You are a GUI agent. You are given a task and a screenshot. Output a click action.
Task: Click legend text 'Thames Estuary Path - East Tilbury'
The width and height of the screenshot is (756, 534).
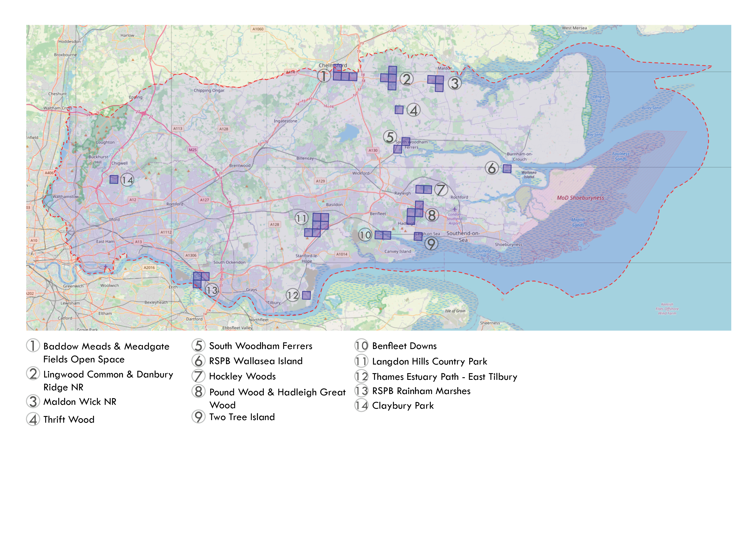[445, 377]
